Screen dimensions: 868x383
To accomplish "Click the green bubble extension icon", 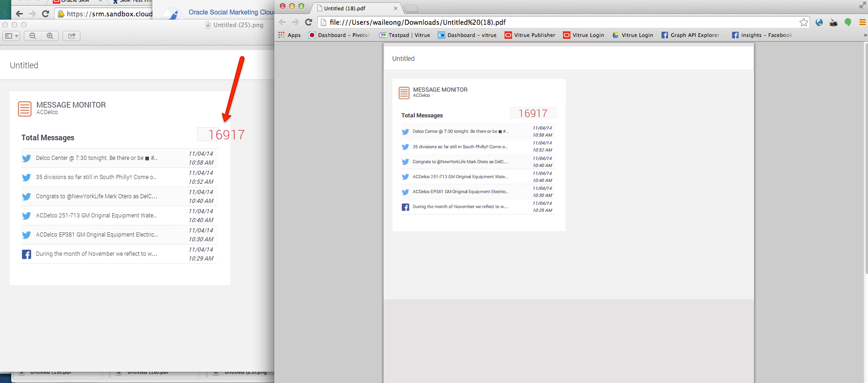I will point(848,22).
